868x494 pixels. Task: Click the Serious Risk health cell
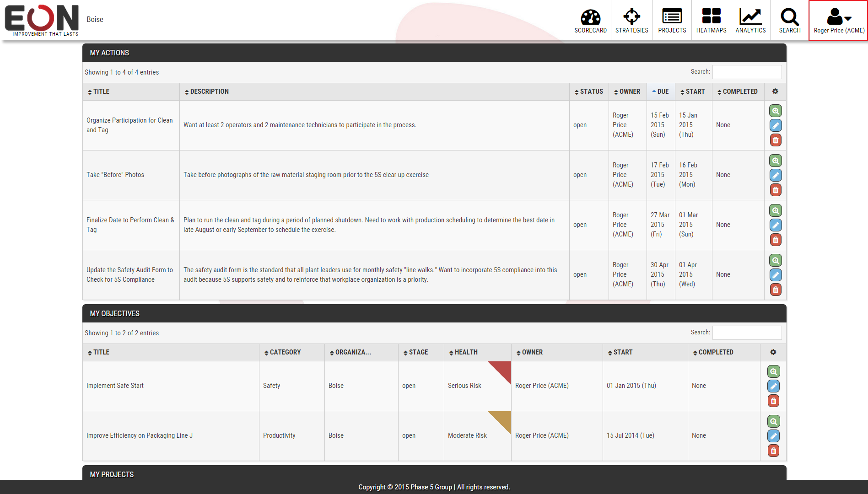click(x=478, y=386)
